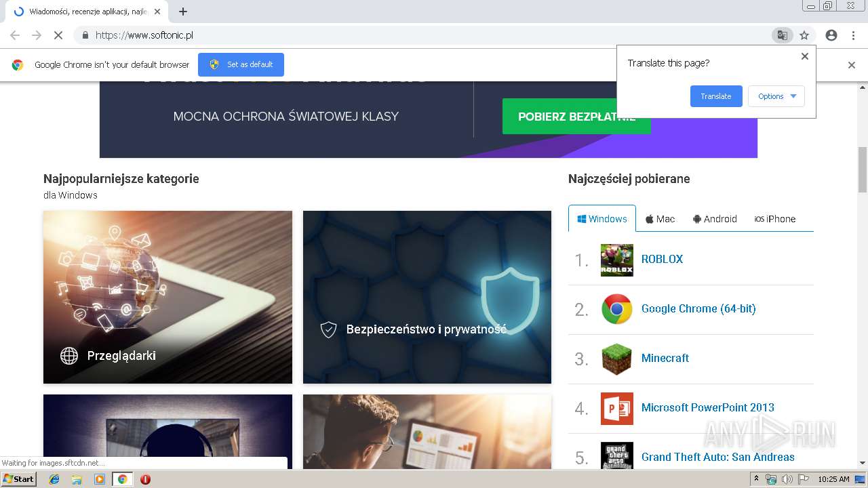Open Action Center flag in system tray
The image size is (868, 488).
pyautogui.click(x=803, y=479)
